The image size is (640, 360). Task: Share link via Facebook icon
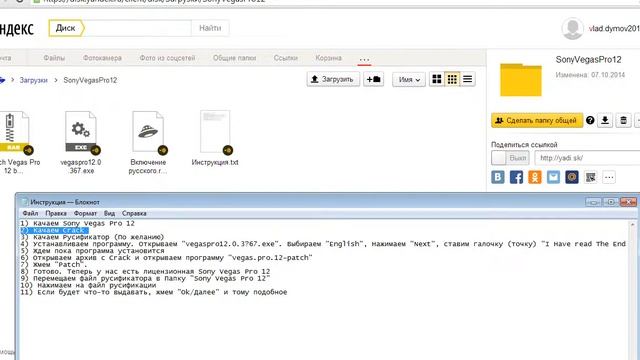click(516, 177)
